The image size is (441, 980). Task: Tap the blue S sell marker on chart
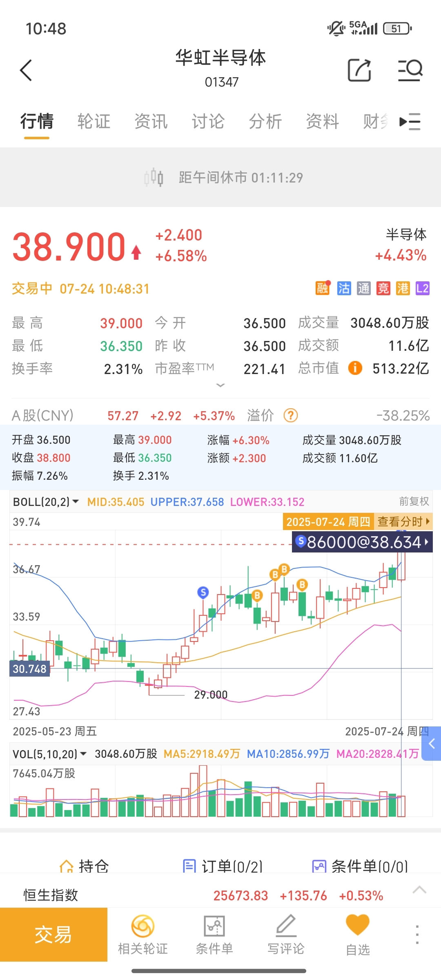(203, 592)
